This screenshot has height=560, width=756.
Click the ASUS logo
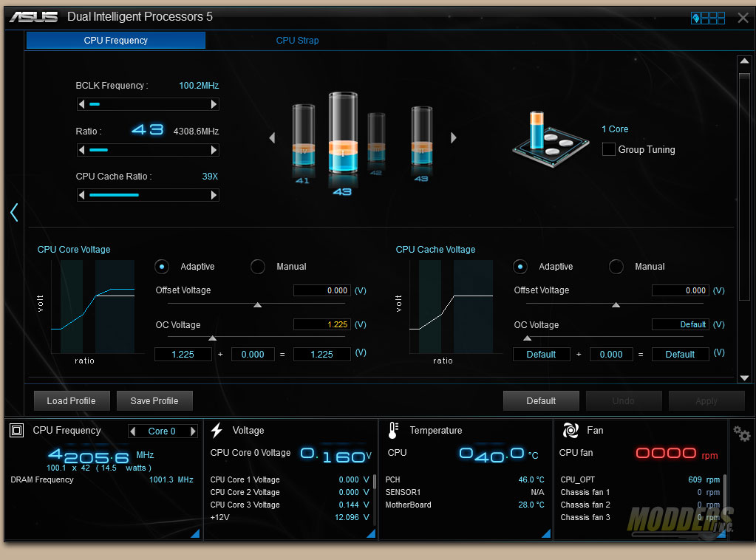click(x=34, y=17)
